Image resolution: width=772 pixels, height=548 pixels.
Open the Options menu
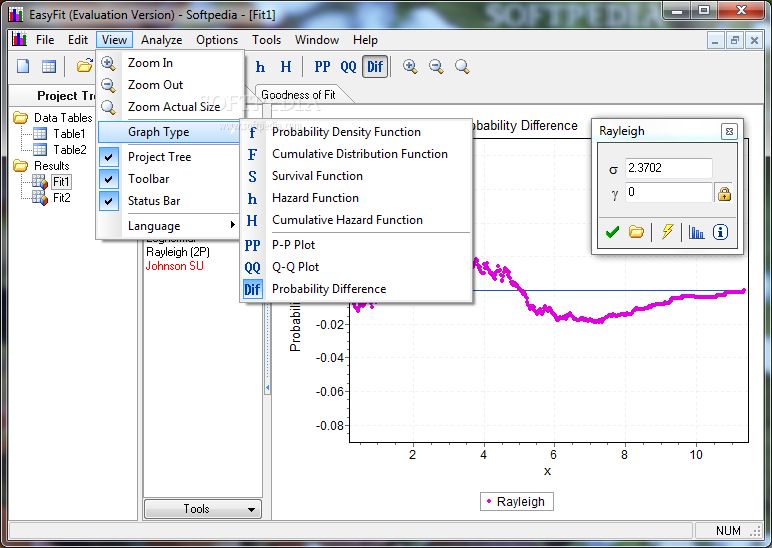coord(217,40)
